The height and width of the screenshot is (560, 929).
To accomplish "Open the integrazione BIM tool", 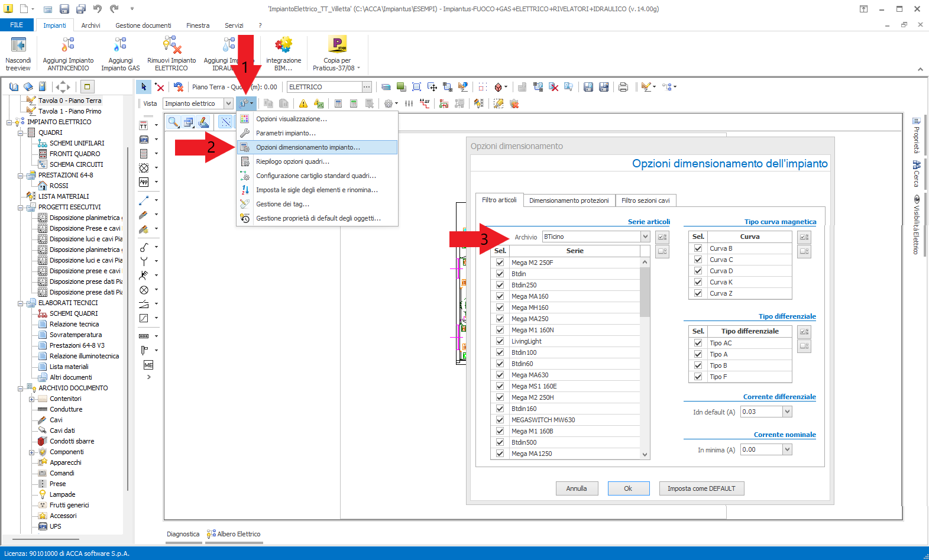I will tap(283, 45).
